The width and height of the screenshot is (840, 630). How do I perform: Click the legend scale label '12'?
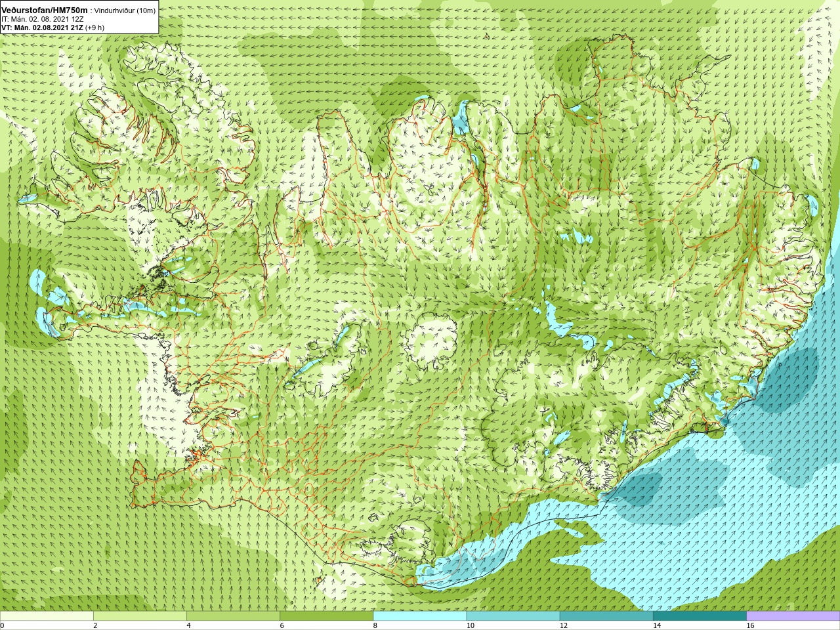tap(564, 626)
